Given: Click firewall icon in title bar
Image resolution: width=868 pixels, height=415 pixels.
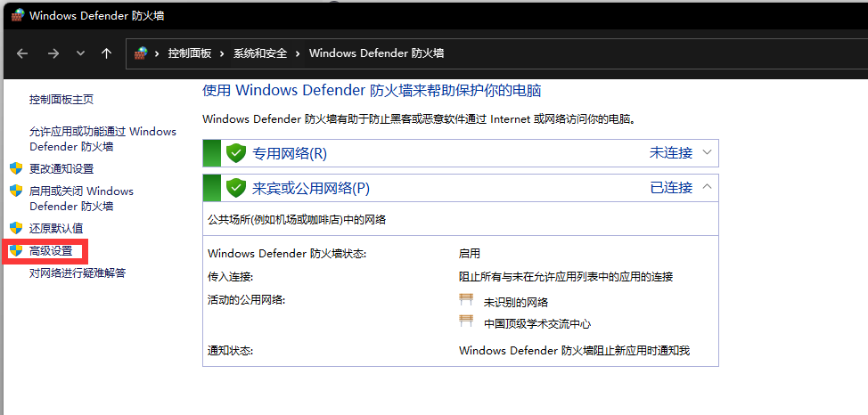Looking at the screenshot, I should point(18,15).
